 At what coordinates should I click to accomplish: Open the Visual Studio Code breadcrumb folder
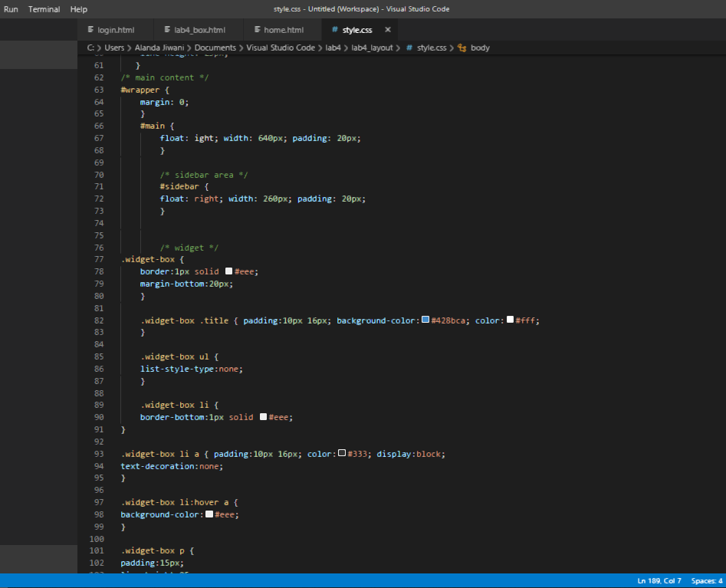(x=281, y=48)
